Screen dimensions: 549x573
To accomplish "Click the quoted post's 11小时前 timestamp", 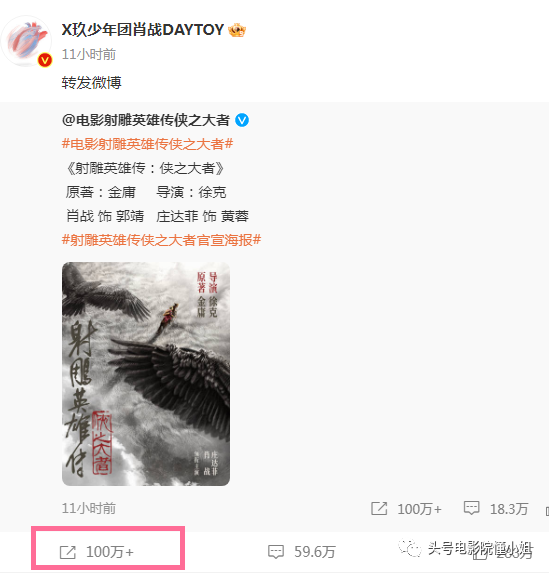I will (x=89, y=508).
